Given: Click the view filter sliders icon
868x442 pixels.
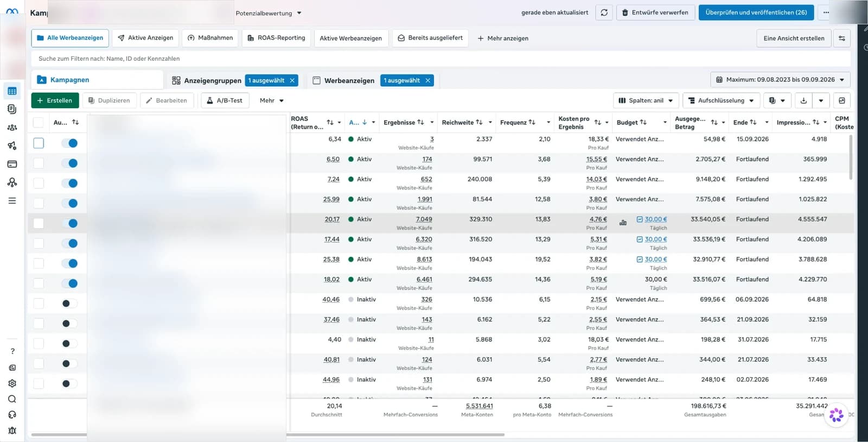Looking at the screenshot, I should pos(842,39).
